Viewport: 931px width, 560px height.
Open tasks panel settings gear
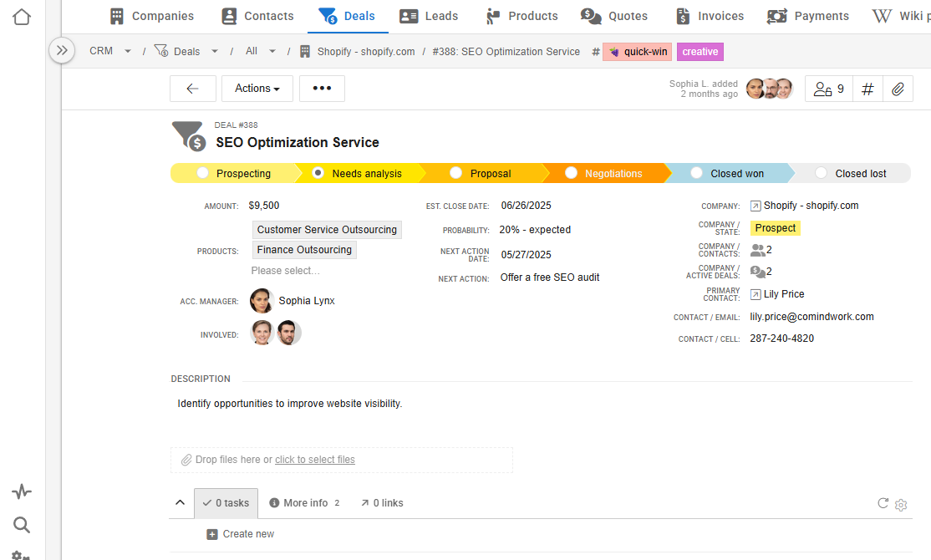(901, 505)
